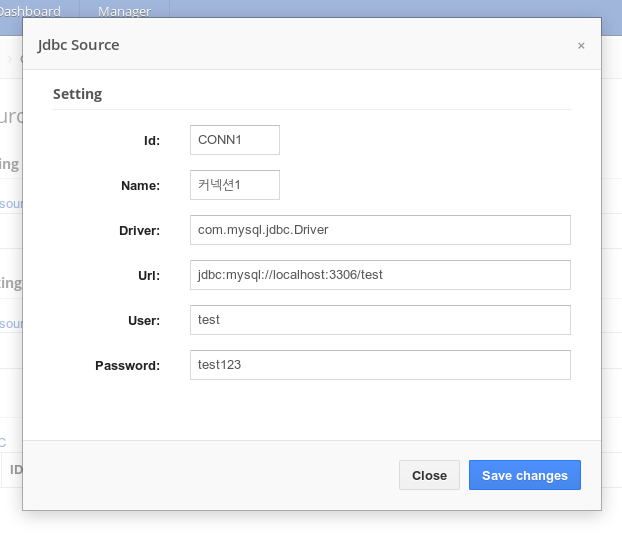Click into the Name input field
Image resolution: width=622 pixels, height=534 pixels.
coord(234,185)
